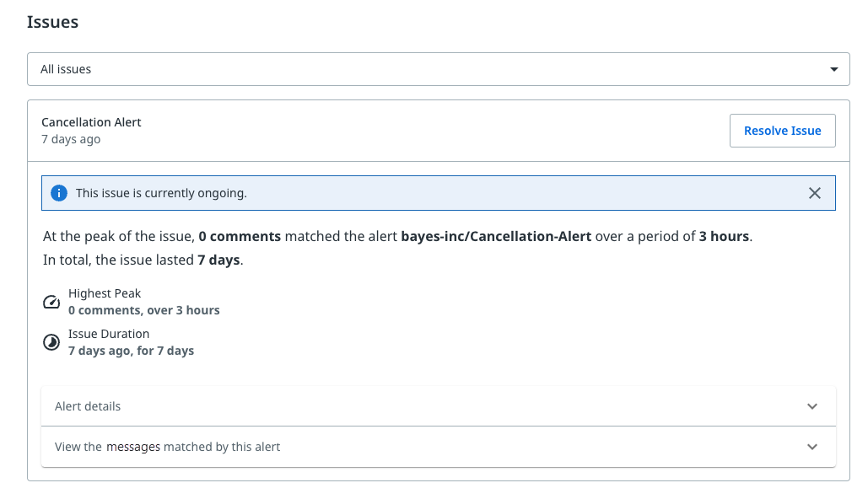This screenshot has height=499, width=868.
Task: Expand the Alert details chevron
Action: (x=812, y=406)
